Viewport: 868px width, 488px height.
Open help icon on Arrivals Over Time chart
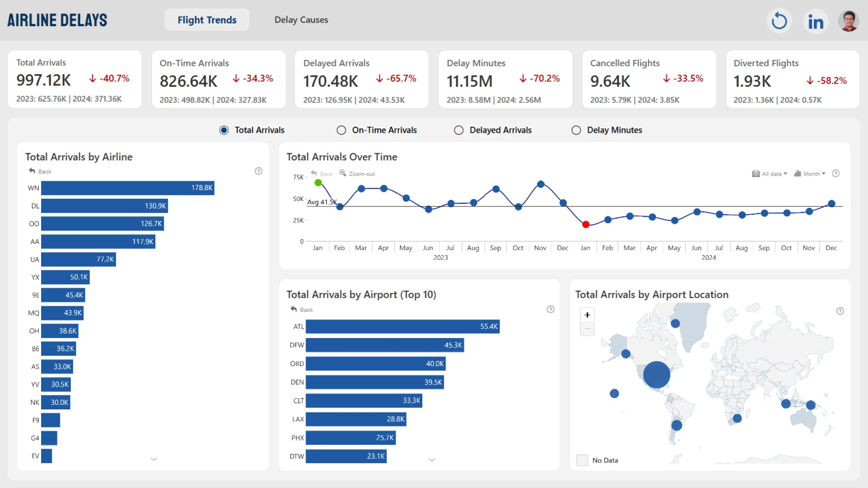(x=836, y=174)
